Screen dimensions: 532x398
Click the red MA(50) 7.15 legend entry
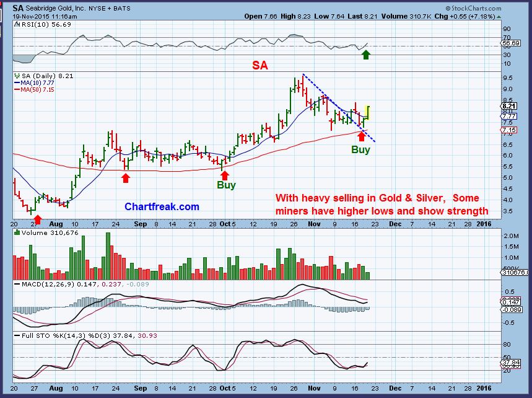pos(34,90)
